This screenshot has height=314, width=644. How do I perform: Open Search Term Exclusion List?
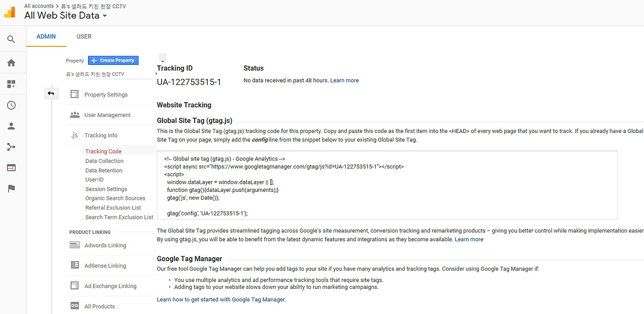point(119,217)
